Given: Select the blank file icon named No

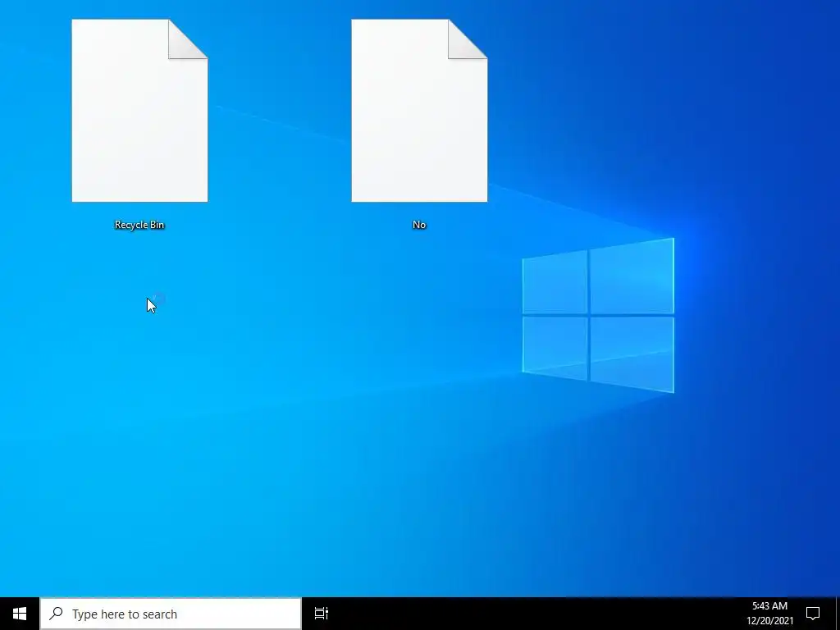Looking at the screenshot, I should (419, 111).
